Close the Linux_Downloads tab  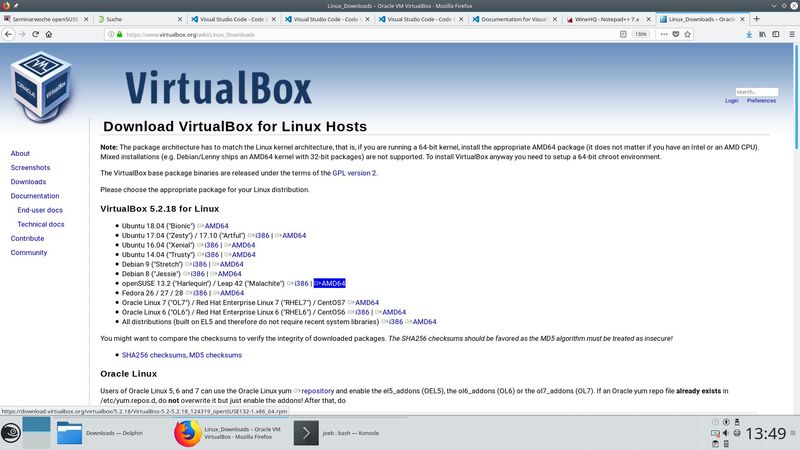coord(742,19)
